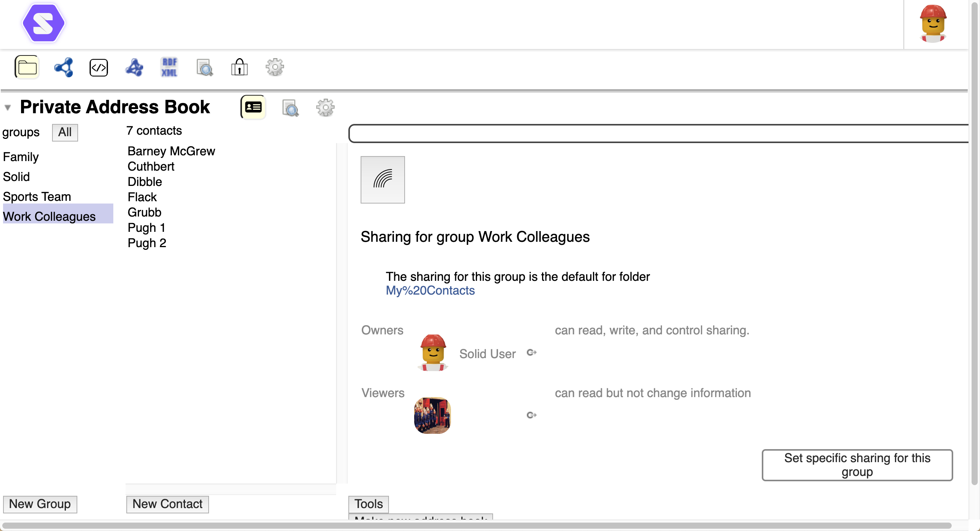
Task: Click the search input field above the sharing panel
Action: [658, 133]
